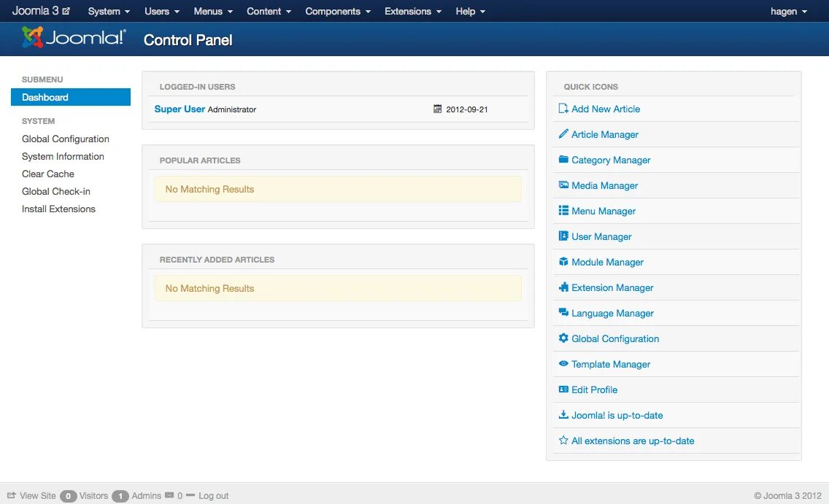Screen dimensions: 829x504
Task: Click the Edit Profile card icon
Action: 563,389
